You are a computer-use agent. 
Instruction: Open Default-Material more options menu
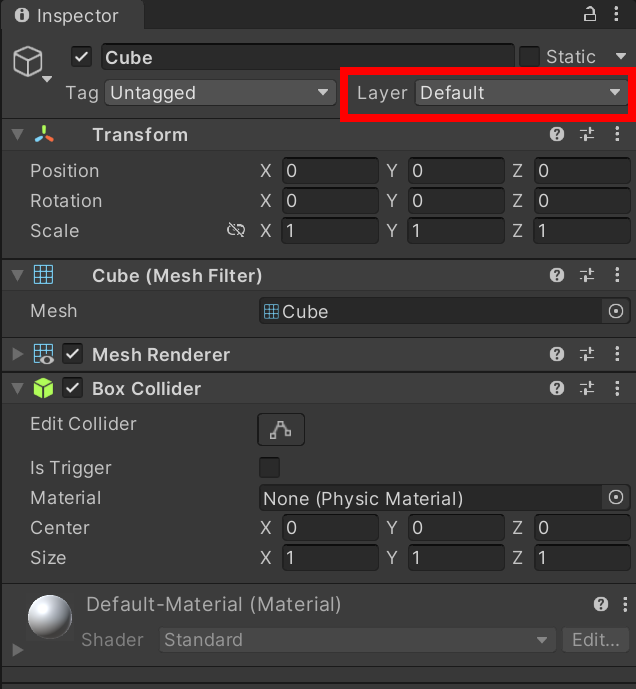[625, 604]
